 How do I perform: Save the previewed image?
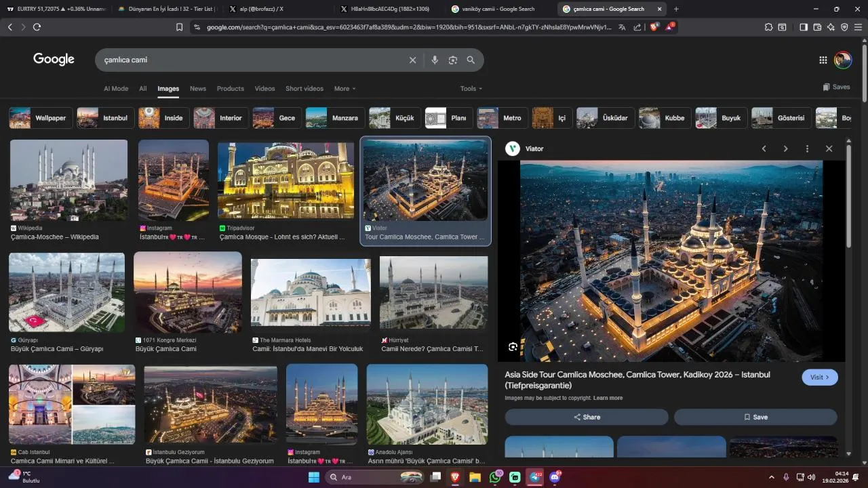pyautogui.click(x=755, y=418)
